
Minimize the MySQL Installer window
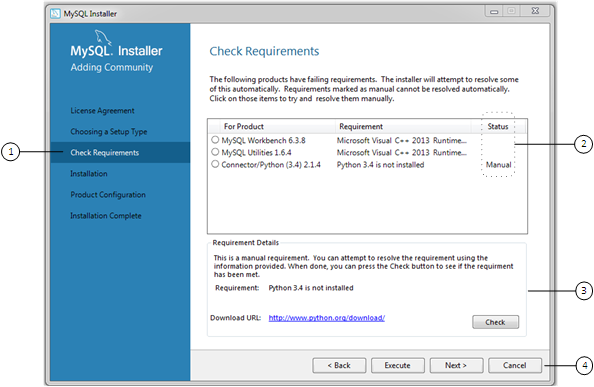[494, 11]
